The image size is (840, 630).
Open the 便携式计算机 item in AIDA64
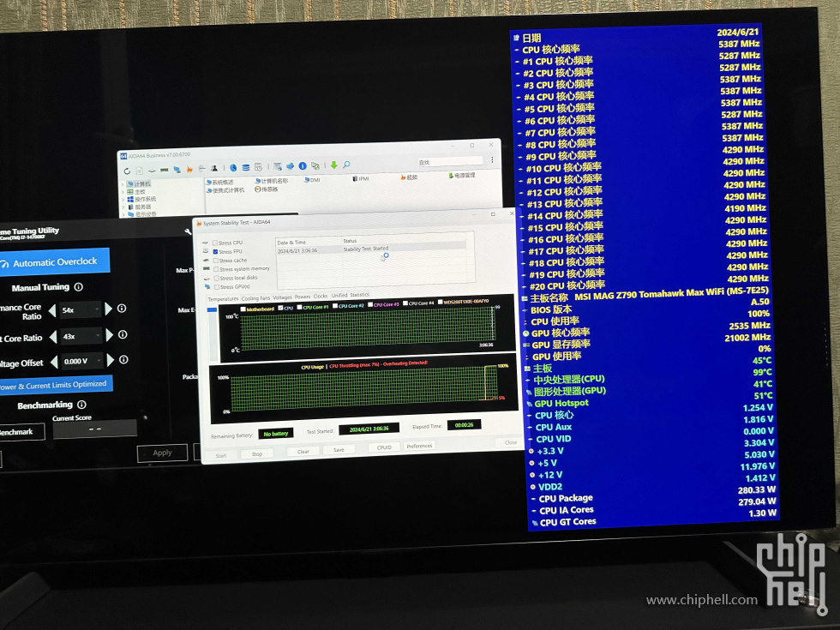coord(225,190)
